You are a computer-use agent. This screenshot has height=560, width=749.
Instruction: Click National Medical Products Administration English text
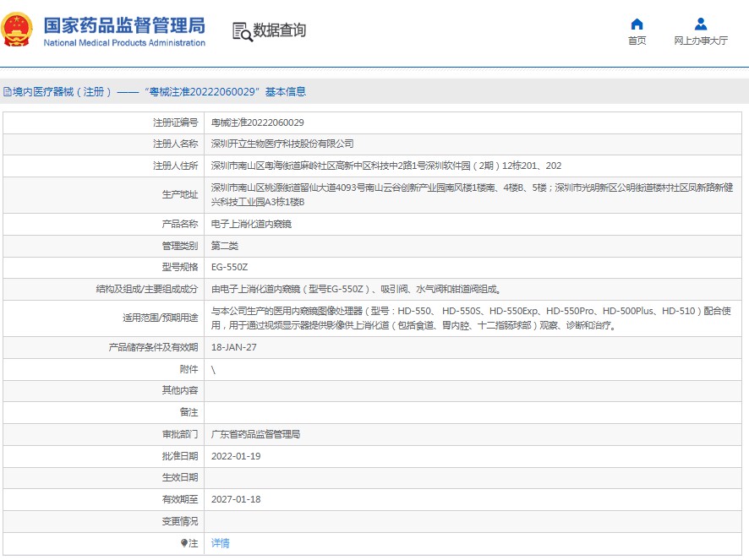click(124, 42)
